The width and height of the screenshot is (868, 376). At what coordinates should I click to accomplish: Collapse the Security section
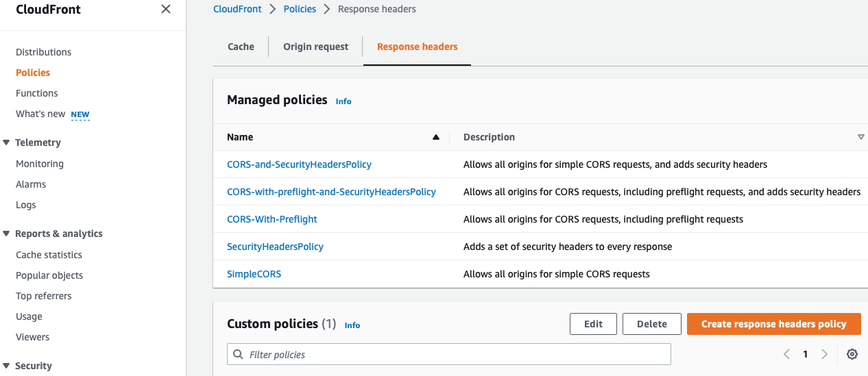click(6, 366)
